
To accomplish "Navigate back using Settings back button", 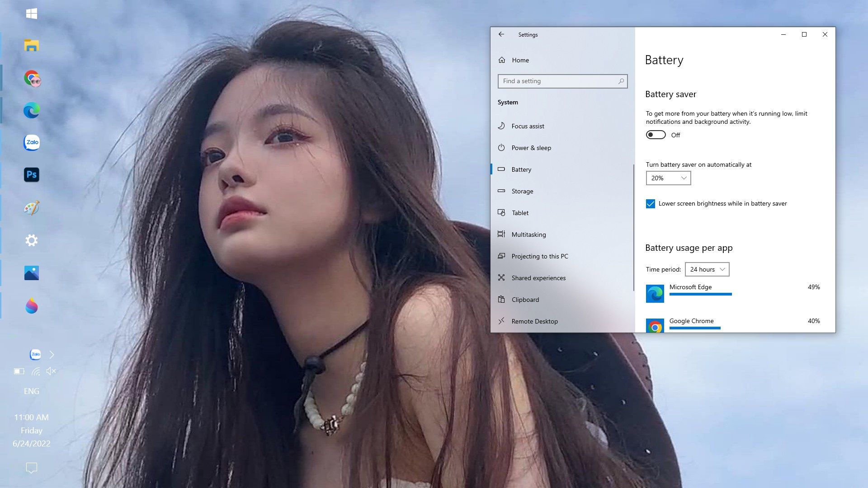I will pyautogui.click(x=501, y=34).
